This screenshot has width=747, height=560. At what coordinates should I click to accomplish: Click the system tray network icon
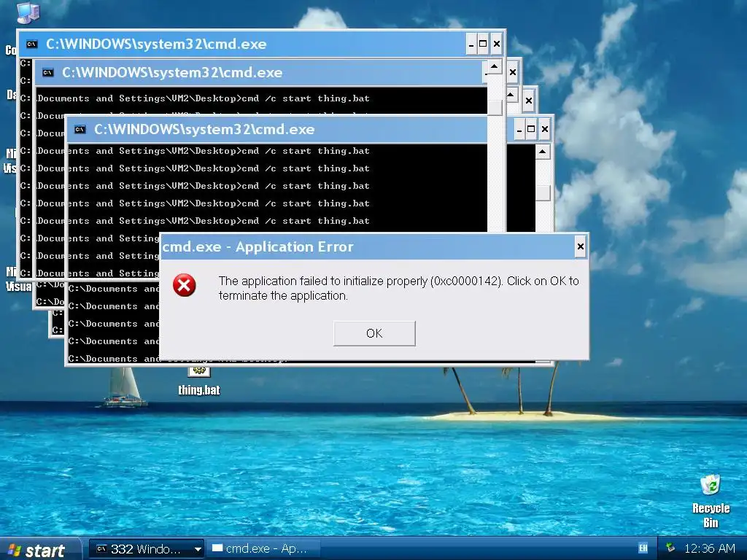click(671, 548)
